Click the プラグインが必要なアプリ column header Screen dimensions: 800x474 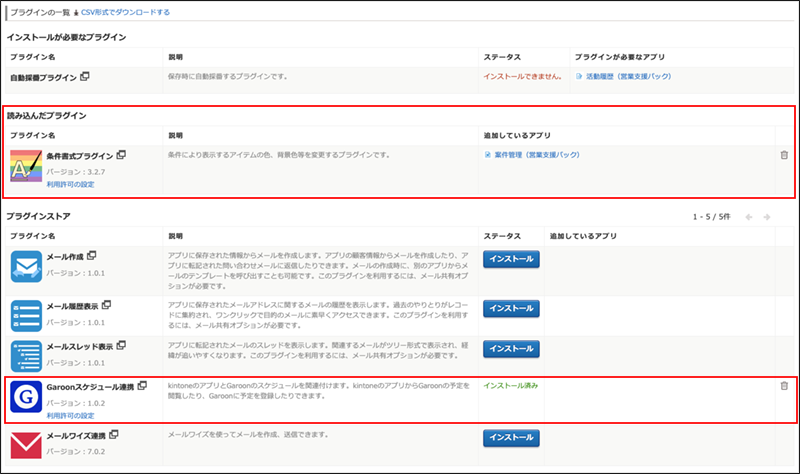[x=620, y=57]
